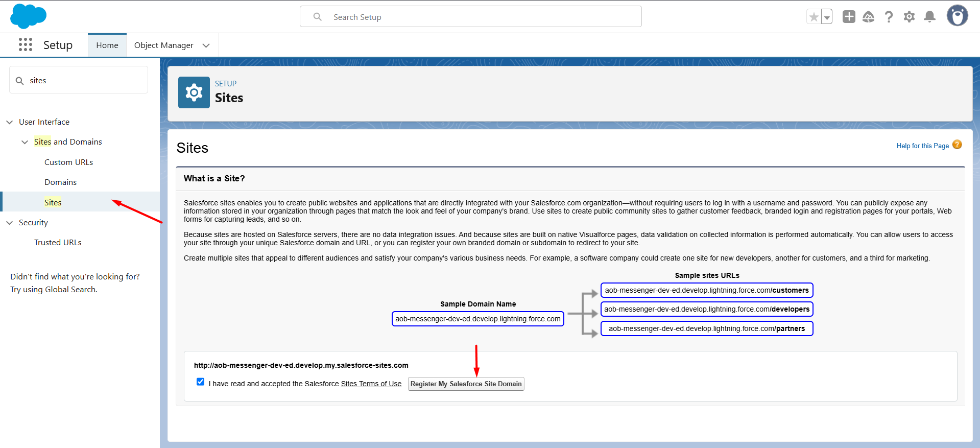Open the Object Manager dropdown chevron
This screenshot has height=448, width=980.
click(x=206, y=45)
